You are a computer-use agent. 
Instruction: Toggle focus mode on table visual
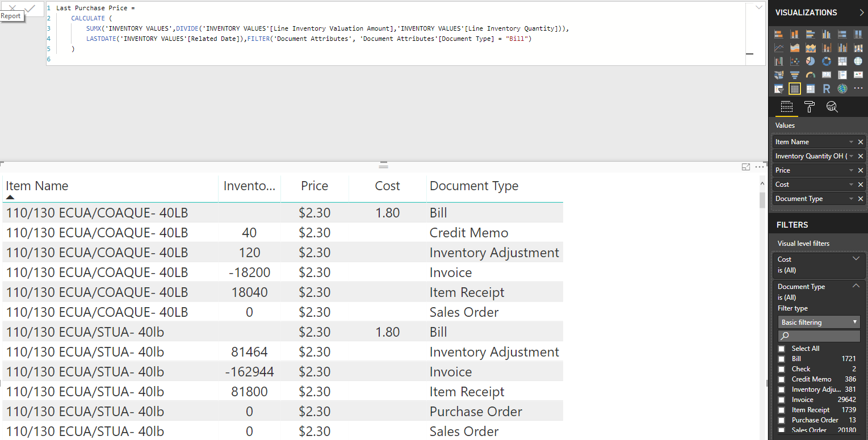click(x=746, y=167)
